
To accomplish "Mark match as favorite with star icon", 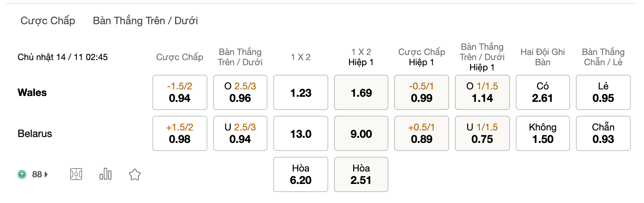I will [135, 174].
